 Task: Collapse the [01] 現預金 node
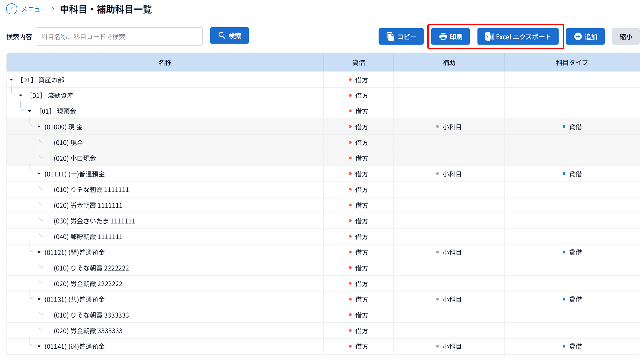click(30, 111)
